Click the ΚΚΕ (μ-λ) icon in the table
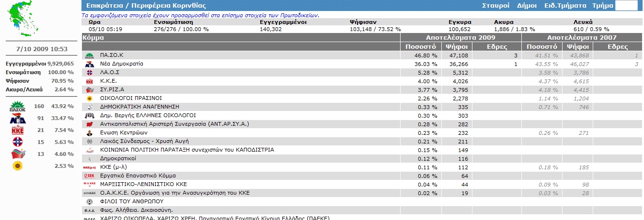 point(90,167)
